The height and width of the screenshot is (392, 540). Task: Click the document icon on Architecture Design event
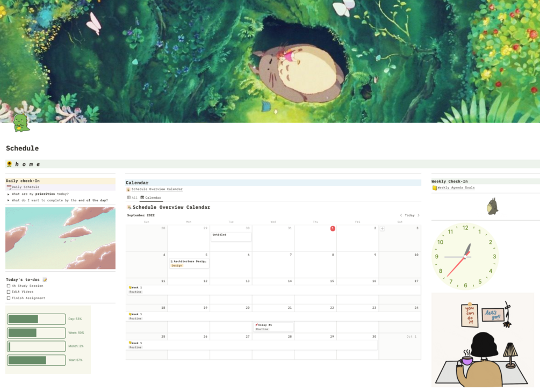point(171,262)
